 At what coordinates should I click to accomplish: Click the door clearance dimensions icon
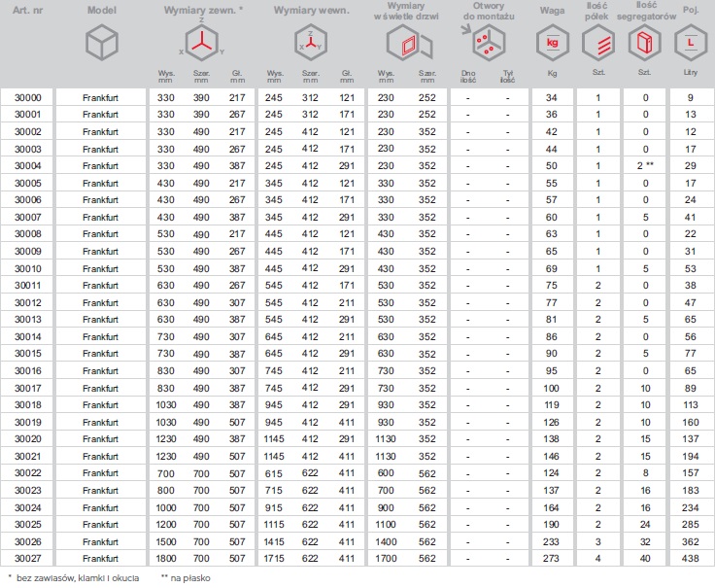pyautogui.click(x=406, y=46)
